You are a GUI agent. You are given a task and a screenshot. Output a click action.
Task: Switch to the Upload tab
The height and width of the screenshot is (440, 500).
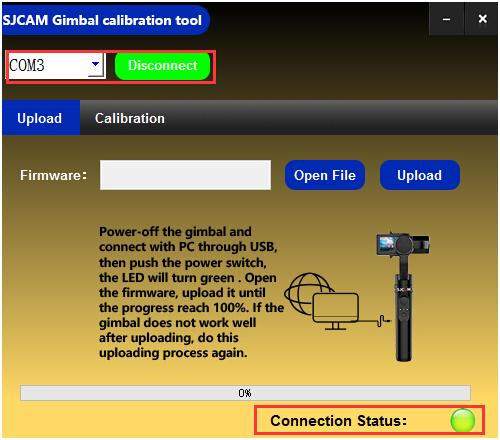click(40, 118)
